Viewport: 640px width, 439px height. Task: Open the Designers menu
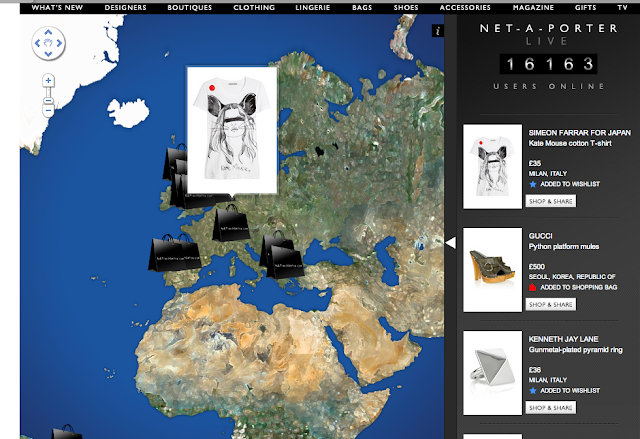125,7
